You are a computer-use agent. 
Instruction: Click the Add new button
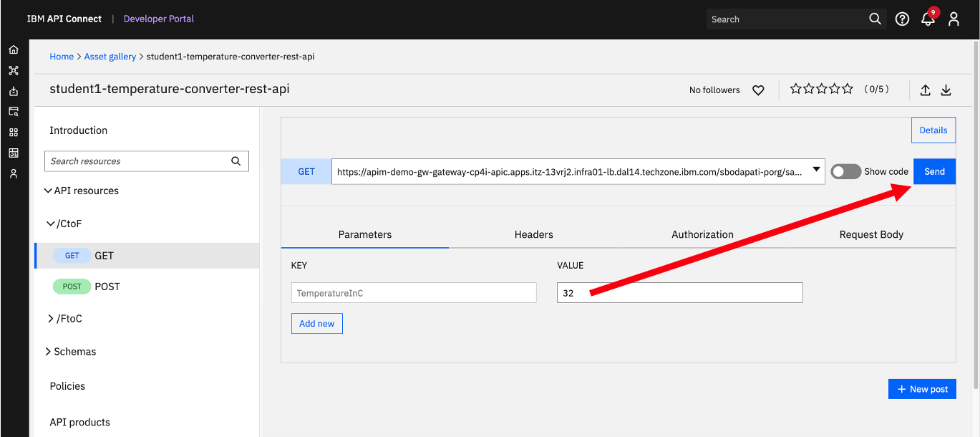(317, 324)
